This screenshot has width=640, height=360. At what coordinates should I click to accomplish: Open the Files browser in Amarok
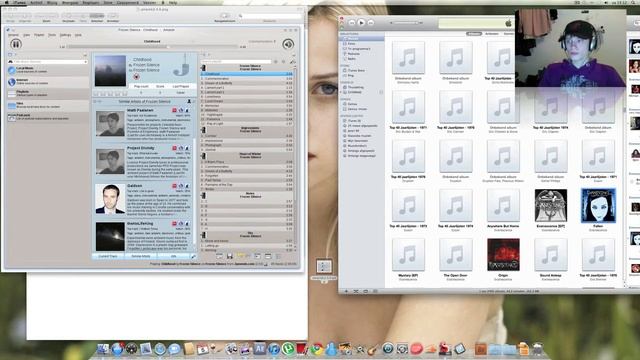click(48, 105)
